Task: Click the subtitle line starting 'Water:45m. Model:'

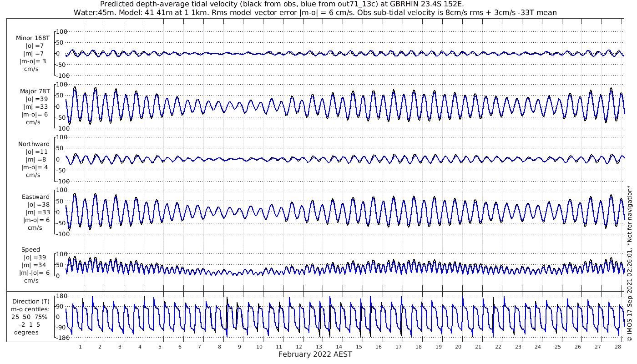Action: (x=315, y=12)
